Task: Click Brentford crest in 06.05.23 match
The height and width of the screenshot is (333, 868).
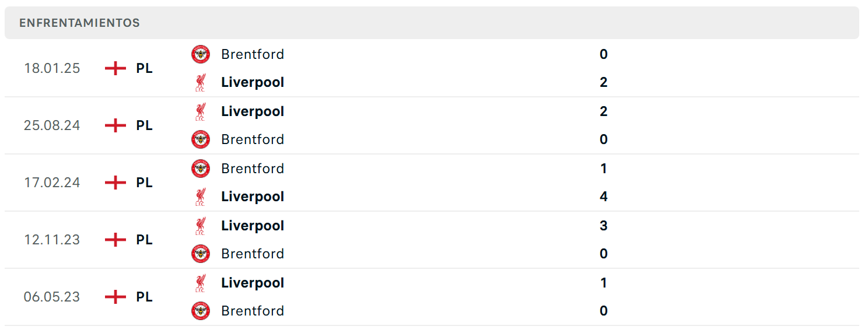Action: pyautogui.click(x=201, y=311)
